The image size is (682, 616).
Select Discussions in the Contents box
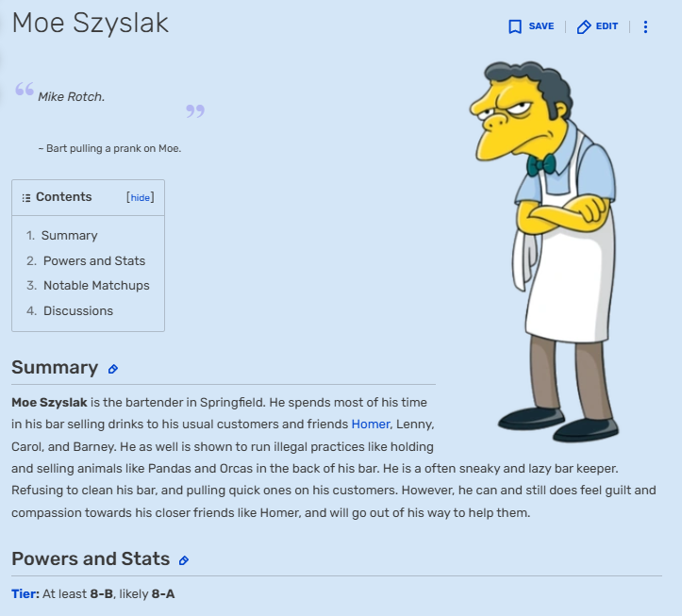(78, 310)
